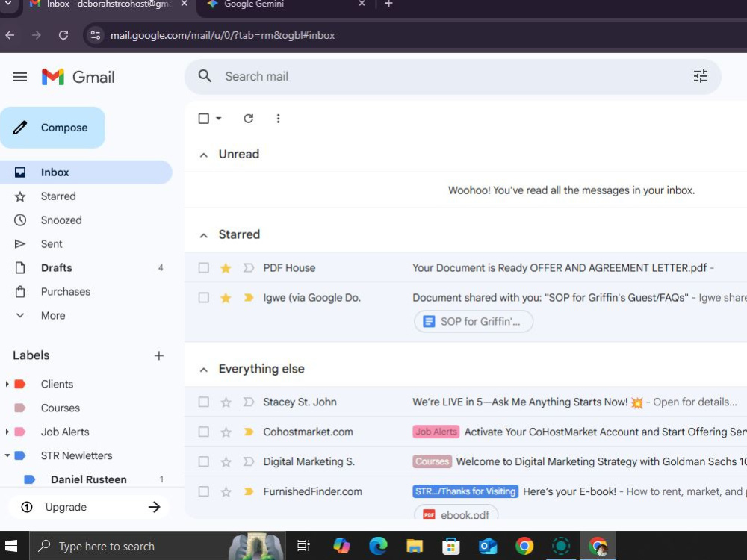Open the Windows Start menu
747x560 pixels.
[10, 547]
